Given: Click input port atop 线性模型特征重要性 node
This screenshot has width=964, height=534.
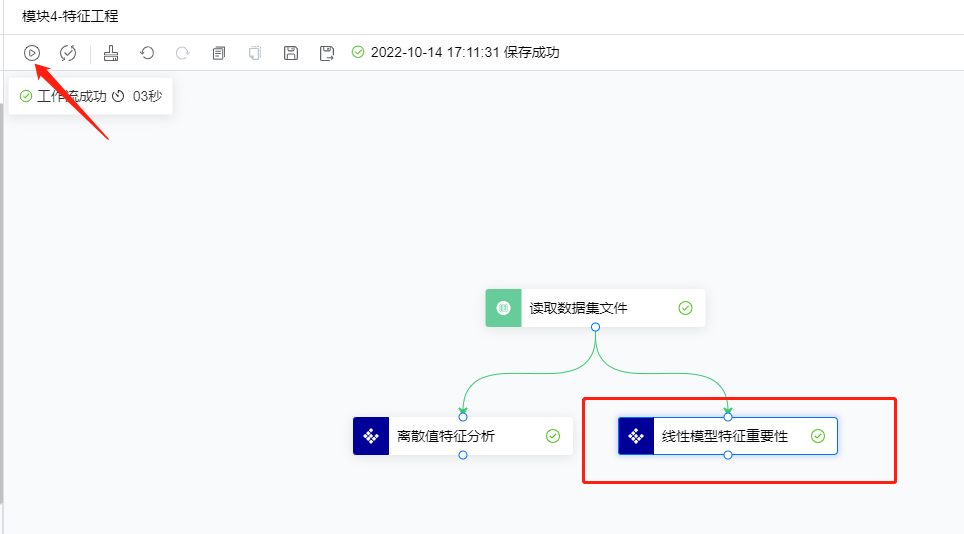Looking at the screenshot, I should pos(728,417).
